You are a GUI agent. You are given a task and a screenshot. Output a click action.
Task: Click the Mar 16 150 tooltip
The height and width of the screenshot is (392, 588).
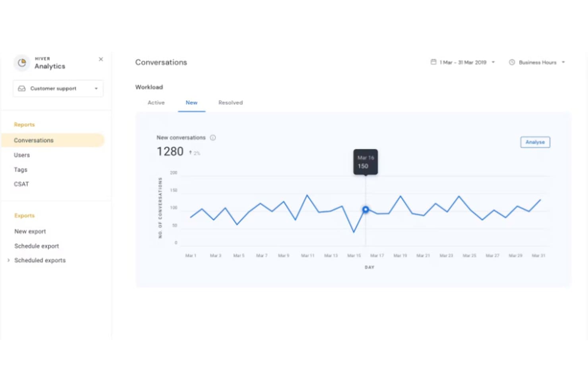[x=366, y=162]
